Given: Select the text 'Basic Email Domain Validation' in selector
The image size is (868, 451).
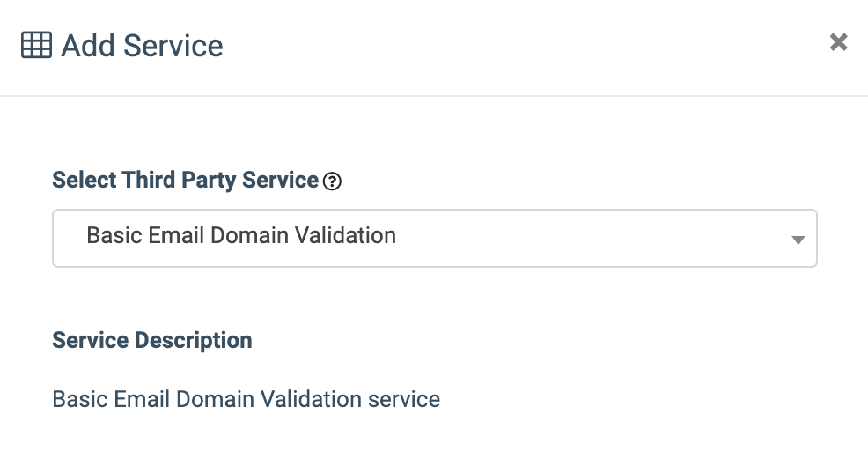Looking at the screenshot, I should pyautogui.click(x=241, y=235).
